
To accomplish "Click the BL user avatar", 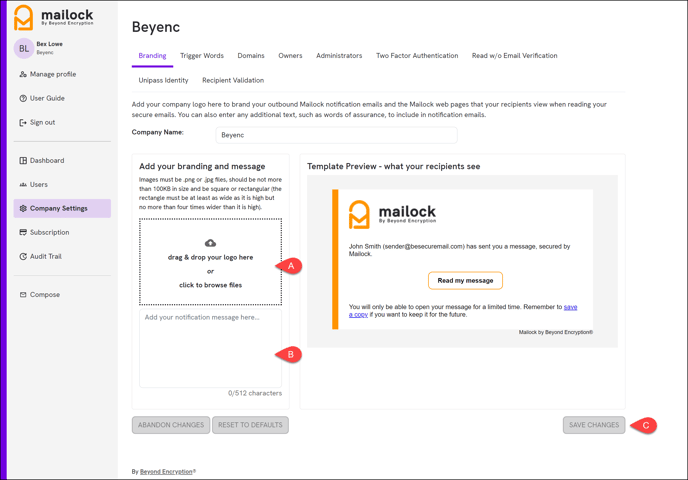I will click(23, 48).
